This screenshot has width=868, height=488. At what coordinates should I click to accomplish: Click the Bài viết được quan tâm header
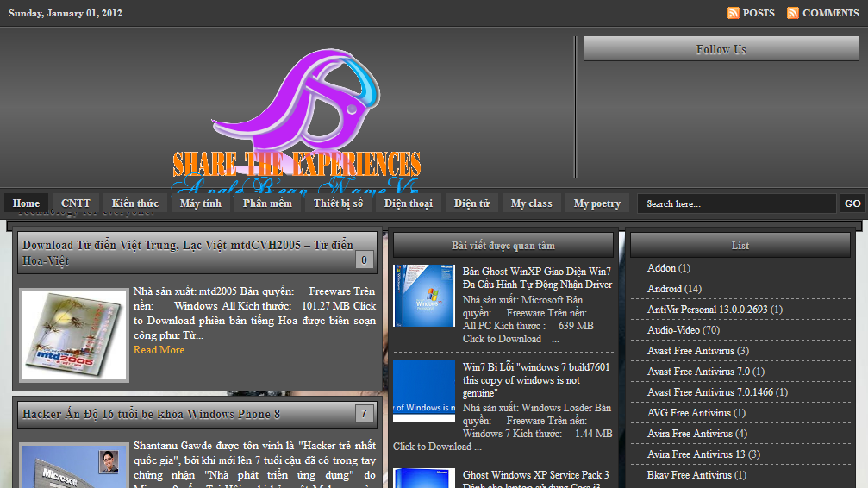tap(503, 245)
